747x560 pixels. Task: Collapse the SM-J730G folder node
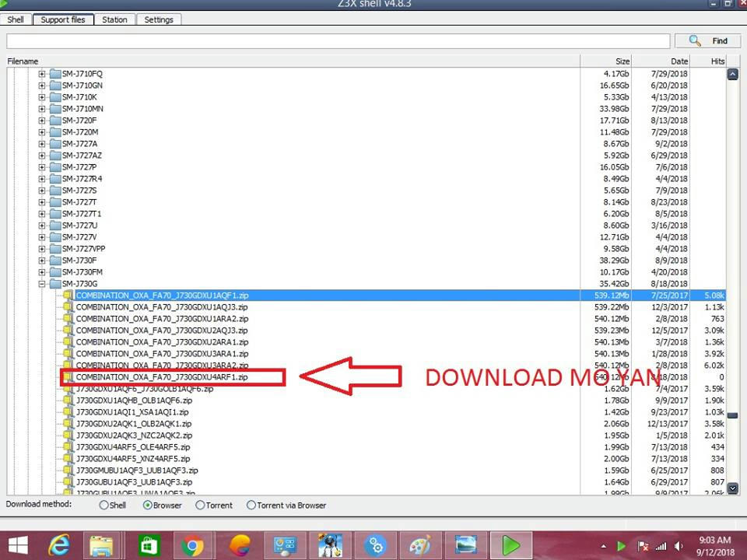coord(42,284)
